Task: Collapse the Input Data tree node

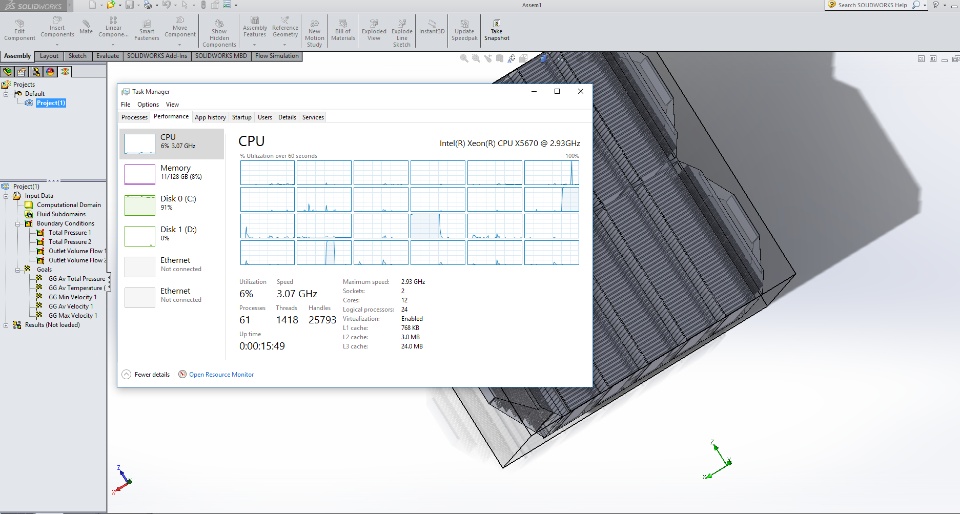Action: tap(6, 196)
